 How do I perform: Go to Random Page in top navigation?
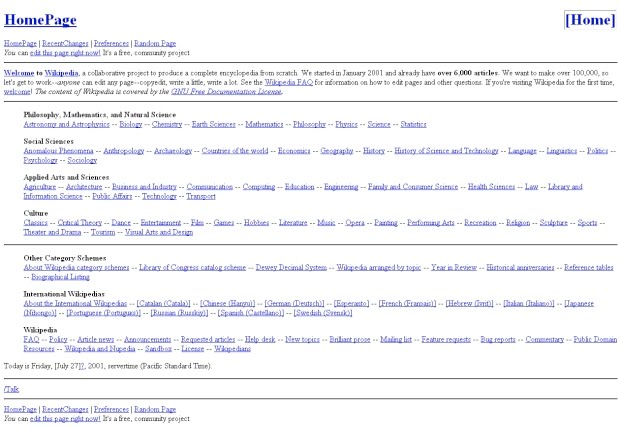155,44
